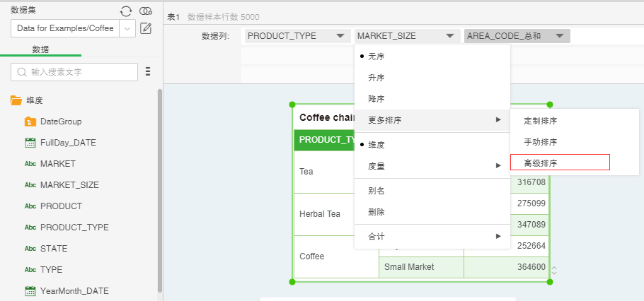Click the YearMonth_DATE calendar icon
The image size is (644, 301).
point(30,291)
